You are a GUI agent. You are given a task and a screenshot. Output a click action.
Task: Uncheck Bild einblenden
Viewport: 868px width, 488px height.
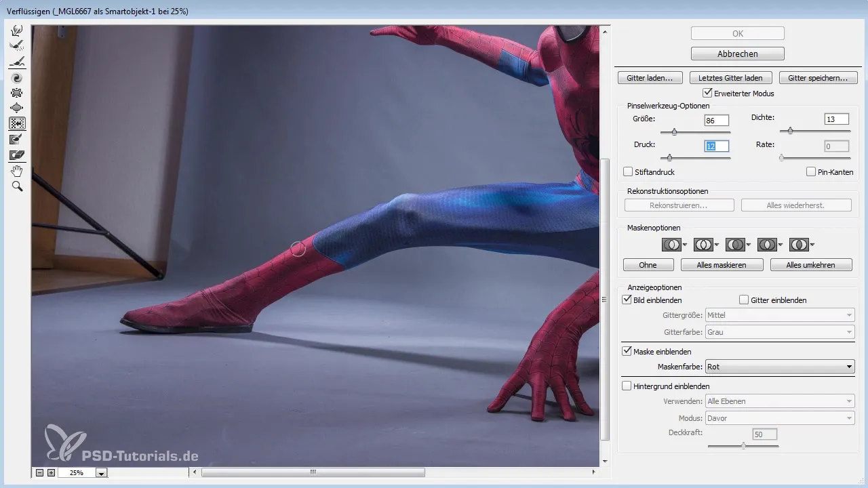pyautogui.click(x=627, y=300)
